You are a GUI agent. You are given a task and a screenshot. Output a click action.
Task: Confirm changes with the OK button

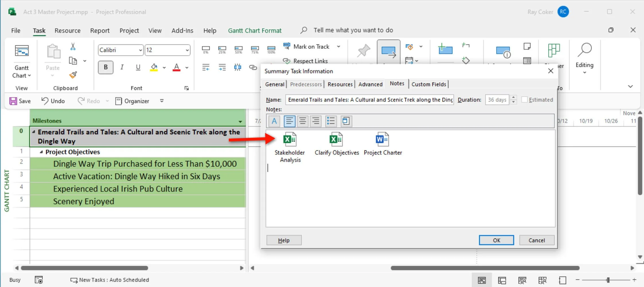point(496,240)
